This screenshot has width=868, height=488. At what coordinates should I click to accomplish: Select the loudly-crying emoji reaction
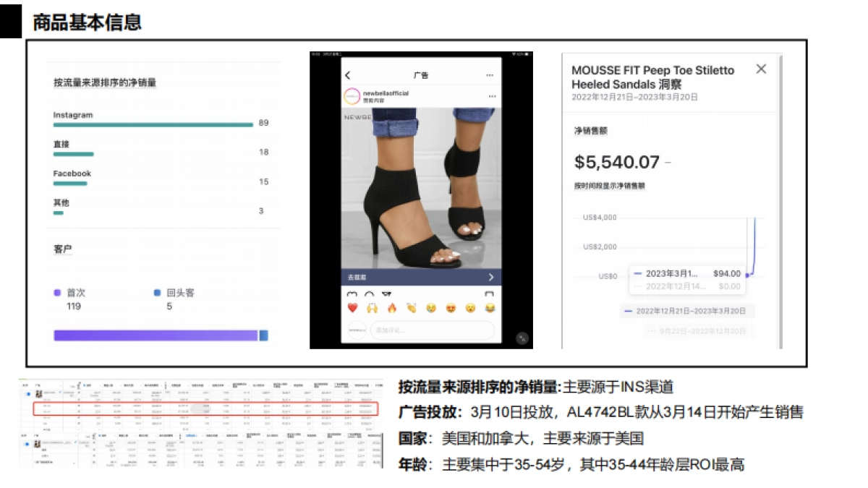430,309
